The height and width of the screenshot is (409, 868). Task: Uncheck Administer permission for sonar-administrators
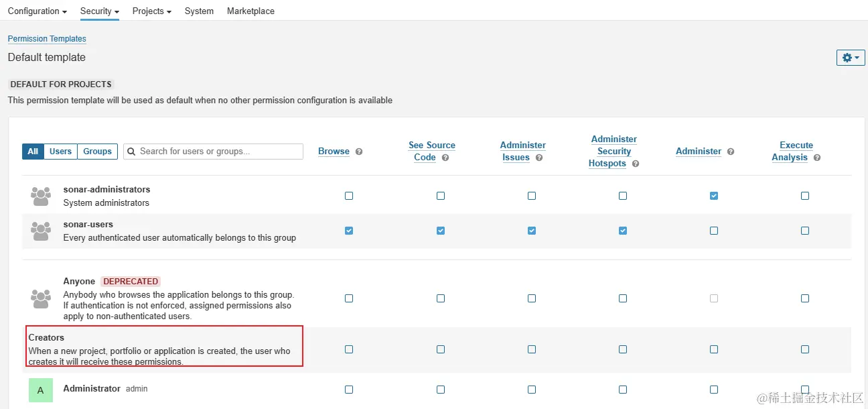(x=714, y=196)
